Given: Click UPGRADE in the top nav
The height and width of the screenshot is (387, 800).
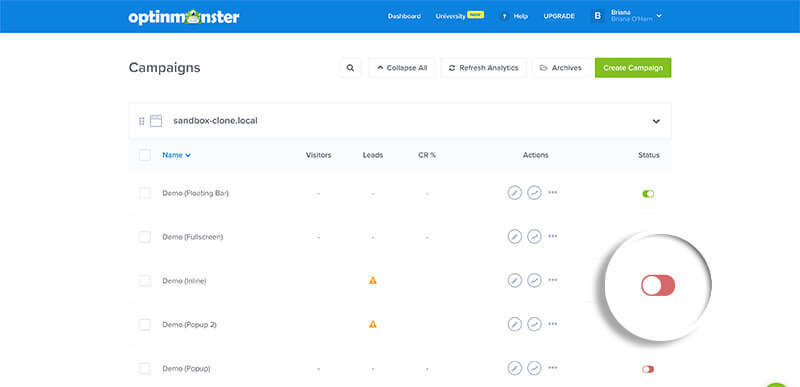Looking at the screenshot, I should (x=559, y=16).
